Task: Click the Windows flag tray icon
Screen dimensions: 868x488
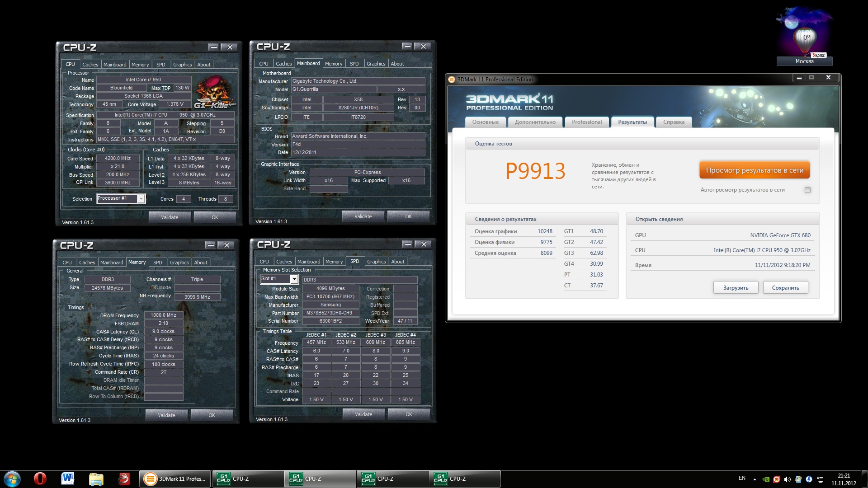Action: (798, 479)
